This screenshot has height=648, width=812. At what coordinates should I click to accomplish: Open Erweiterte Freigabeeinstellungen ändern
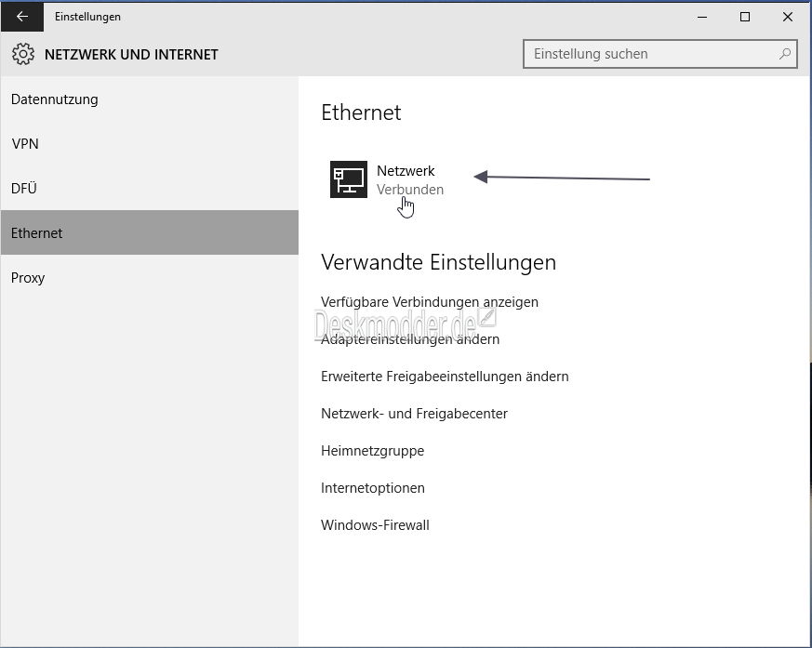tap(445, 377)
